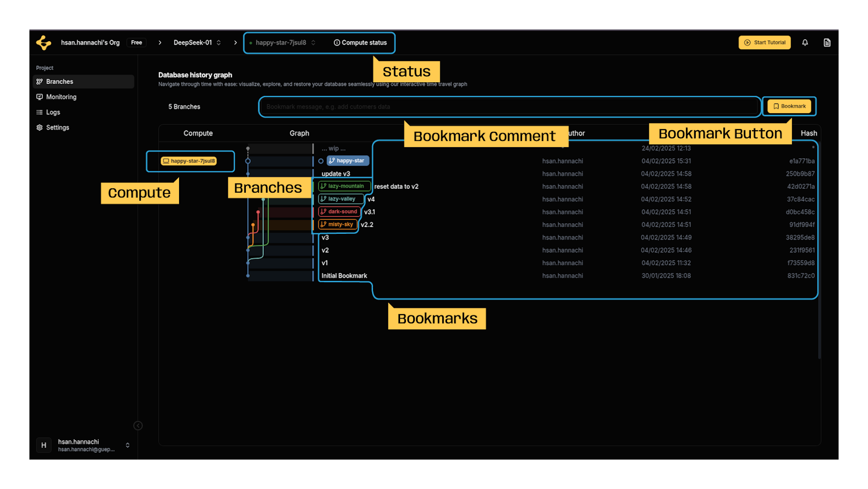Select the lazy-valley branch tag
The image size is (868, 489).
point(341,199)
